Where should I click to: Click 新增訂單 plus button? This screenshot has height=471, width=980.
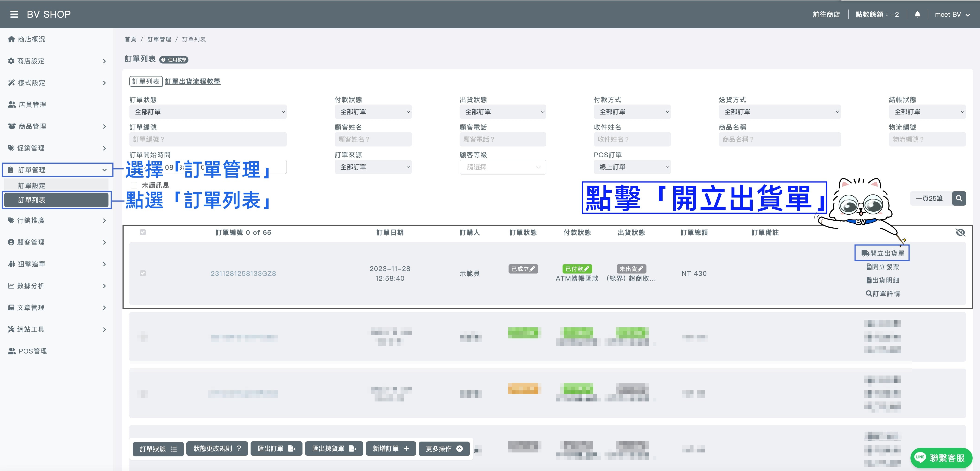(391, 449)
